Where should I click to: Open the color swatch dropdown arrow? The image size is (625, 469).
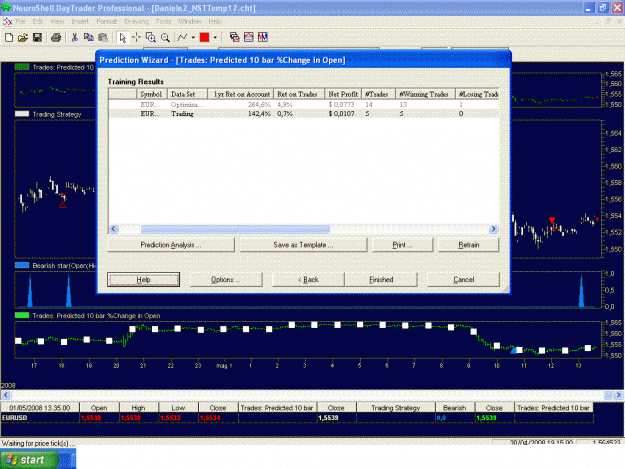(x=215, y=37)
